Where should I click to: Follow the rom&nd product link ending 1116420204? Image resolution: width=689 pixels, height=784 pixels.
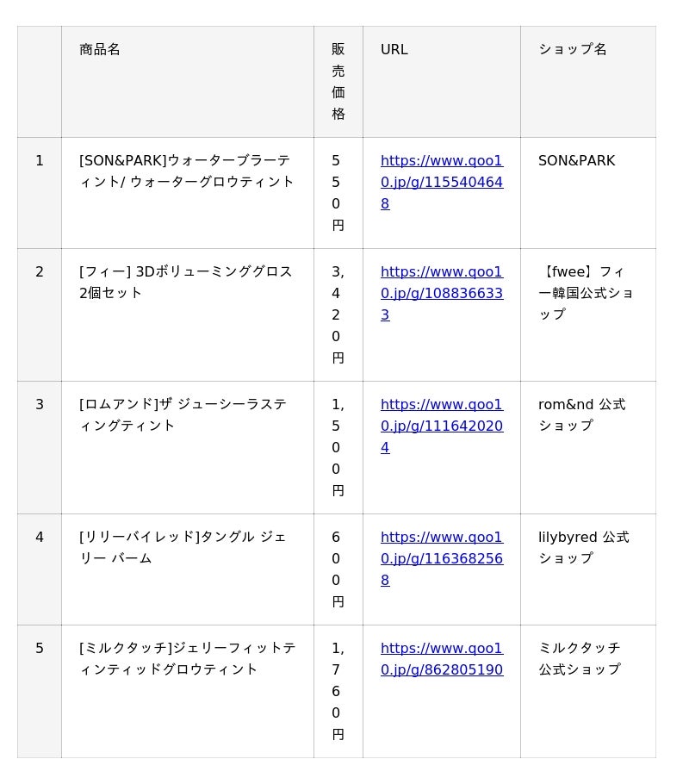(441, 426)
